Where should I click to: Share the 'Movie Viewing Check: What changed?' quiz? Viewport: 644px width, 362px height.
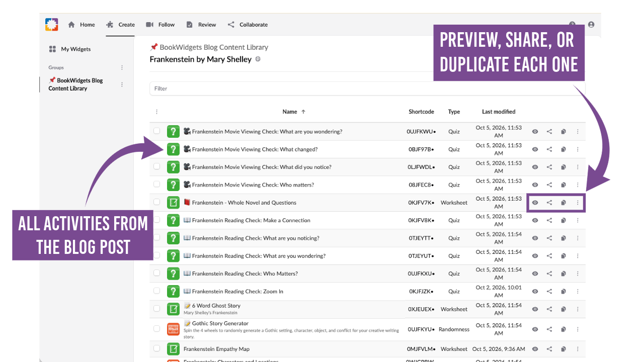pyautogui.click(x=549, y=149)
